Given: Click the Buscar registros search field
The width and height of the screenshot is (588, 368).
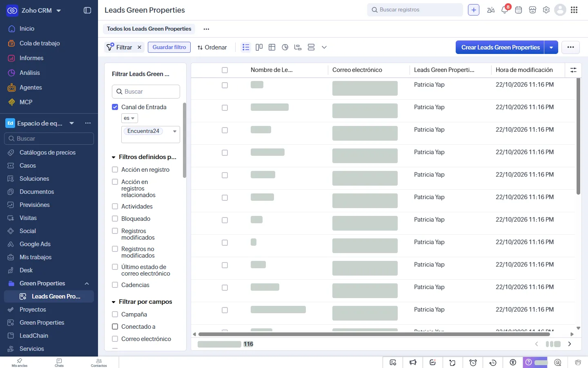Looking at the screenshot, I should point(415,10).
